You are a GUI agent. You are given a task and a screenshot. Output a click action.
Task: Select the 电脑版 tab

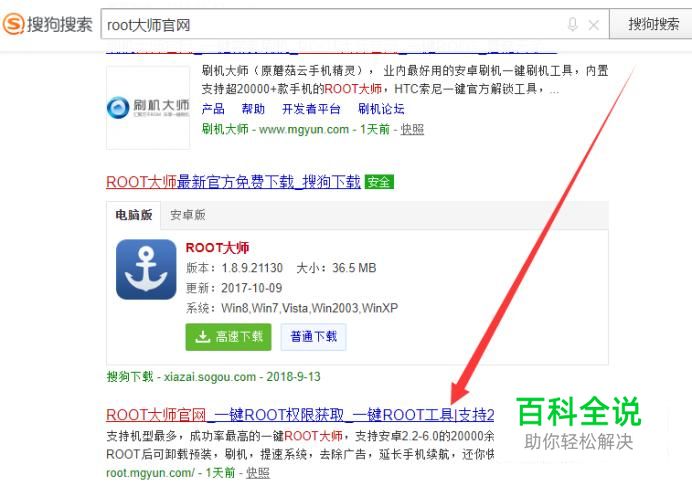(x=133, y=215)
